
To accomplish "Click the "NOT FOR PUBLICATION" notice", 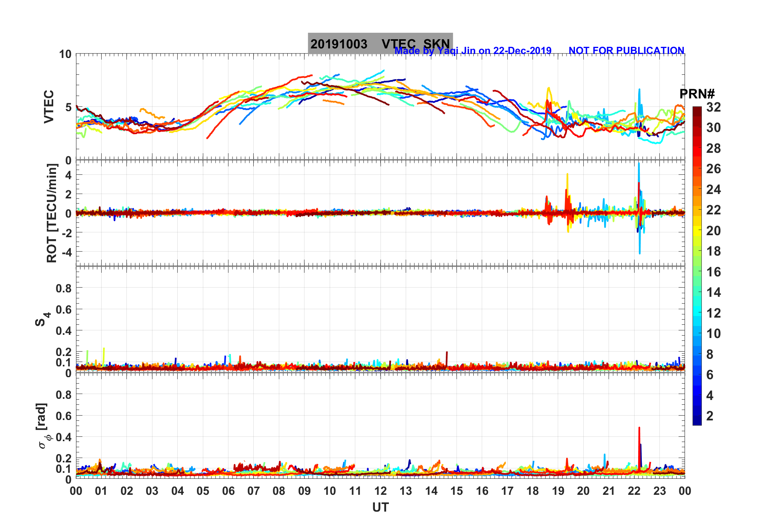I will [627, 51].
